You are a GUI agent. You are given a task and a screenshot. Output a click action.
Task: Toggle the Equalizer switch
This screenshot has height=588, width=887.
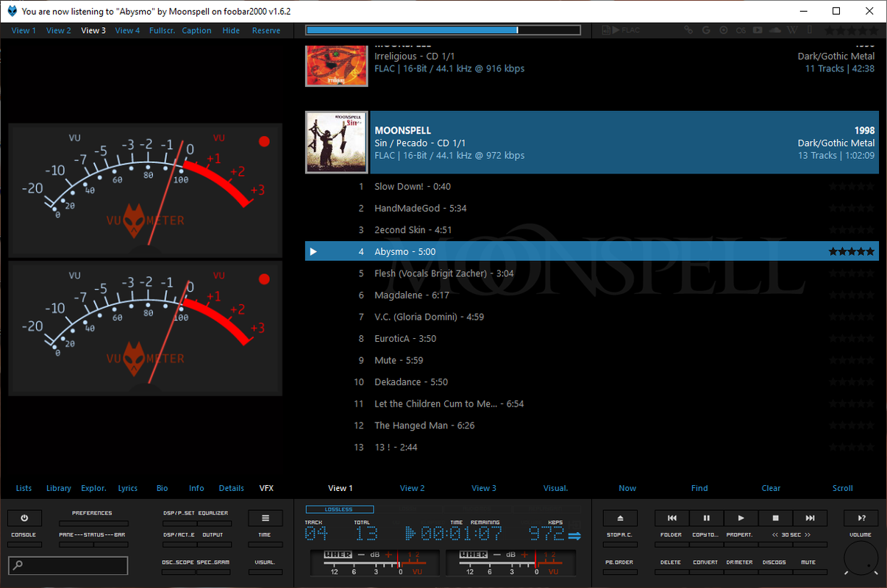214,523
